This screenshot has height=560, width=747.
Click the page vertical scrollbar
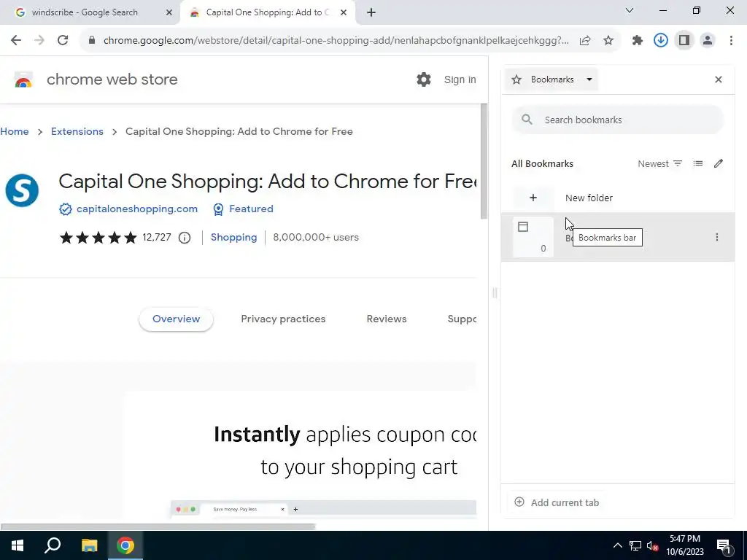484,162
